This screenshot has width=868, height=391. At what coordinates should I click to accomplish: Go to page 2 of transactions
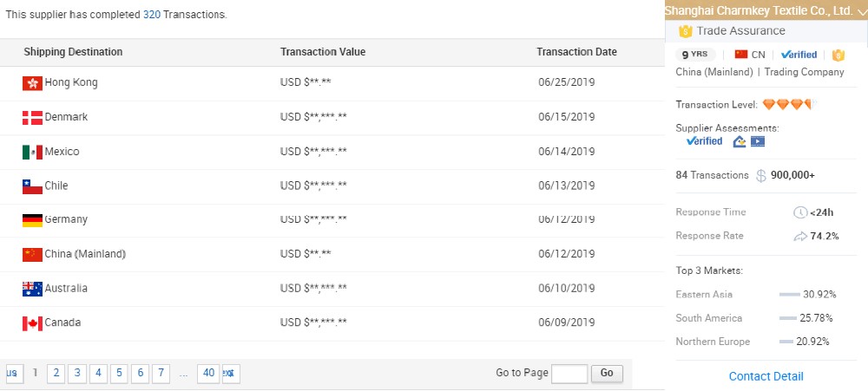(x=56, y=373)
